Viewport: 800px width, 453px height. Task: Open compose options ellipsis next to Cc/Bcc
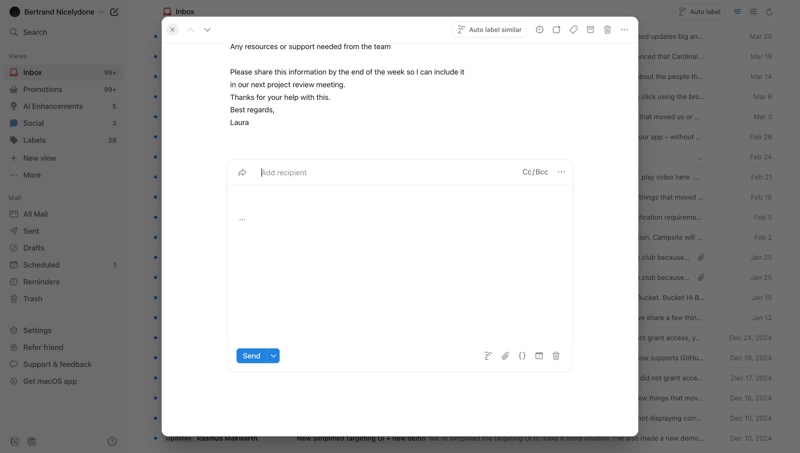(561, 172)
